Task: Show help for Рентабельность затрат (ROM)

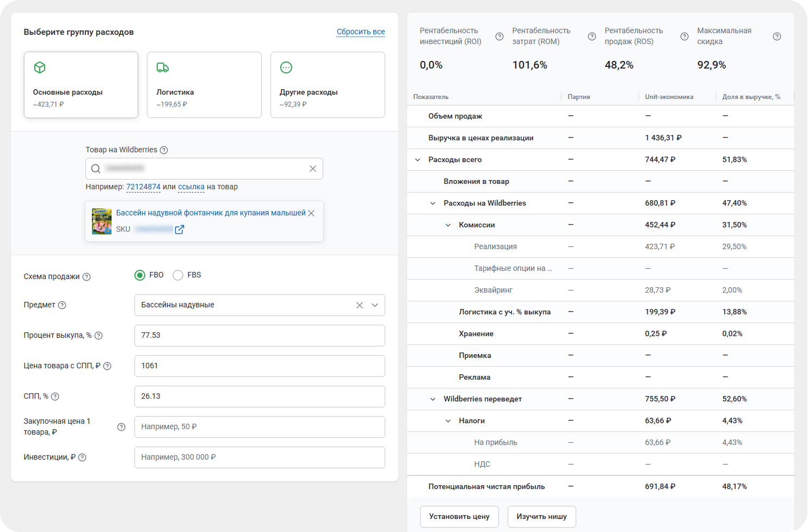Action: 592,36
